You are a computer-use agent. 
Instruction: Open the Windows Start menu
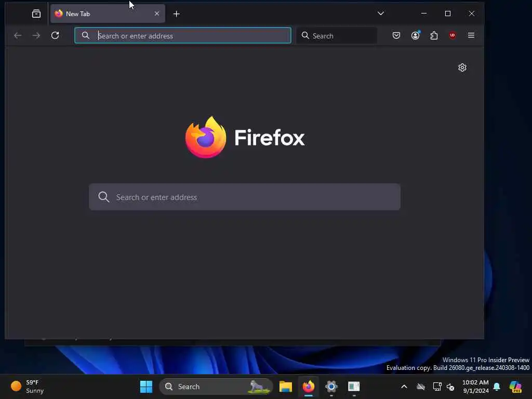pos(146,387)
